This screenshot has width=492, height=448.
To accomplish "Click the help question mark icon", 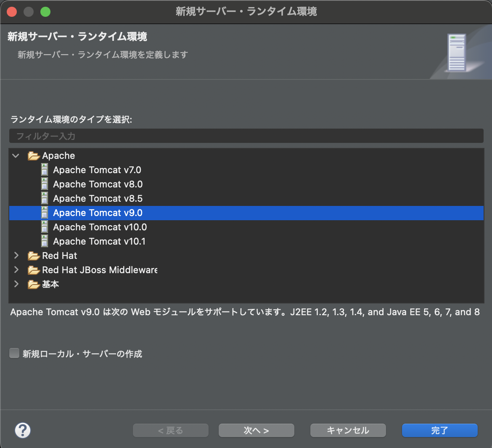I will coord(23,430).
